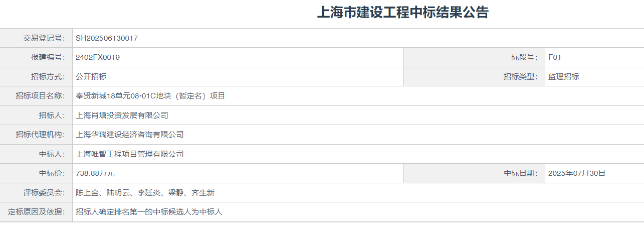Click the transaction number SH202506130017
The width and height of the screenshot is (644, 226).
pyautogui.click(x=107, y=38)
